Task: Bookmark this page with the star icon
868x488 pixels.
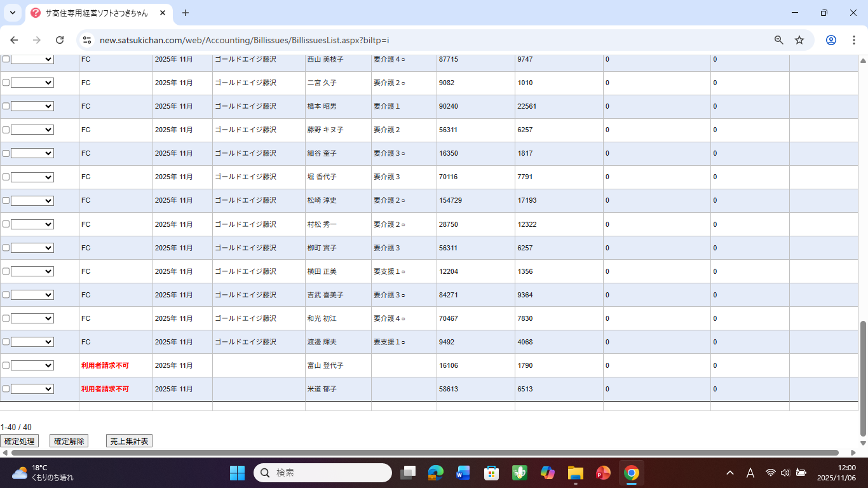Action: pyautogui.click(x=799, y=40)
